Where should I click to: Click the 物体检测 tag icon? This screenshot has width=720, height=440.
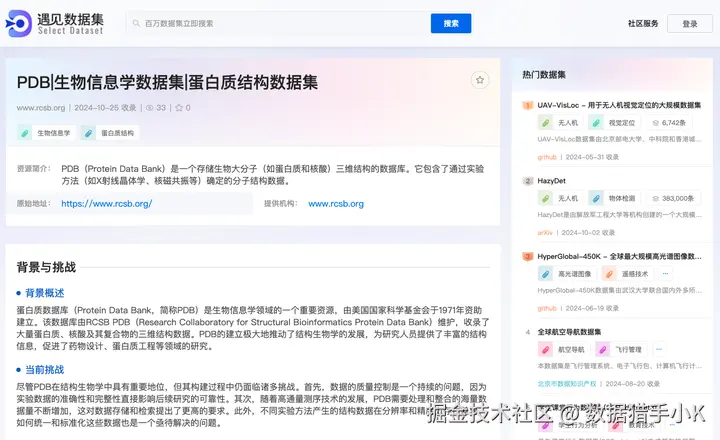point(596,198)
